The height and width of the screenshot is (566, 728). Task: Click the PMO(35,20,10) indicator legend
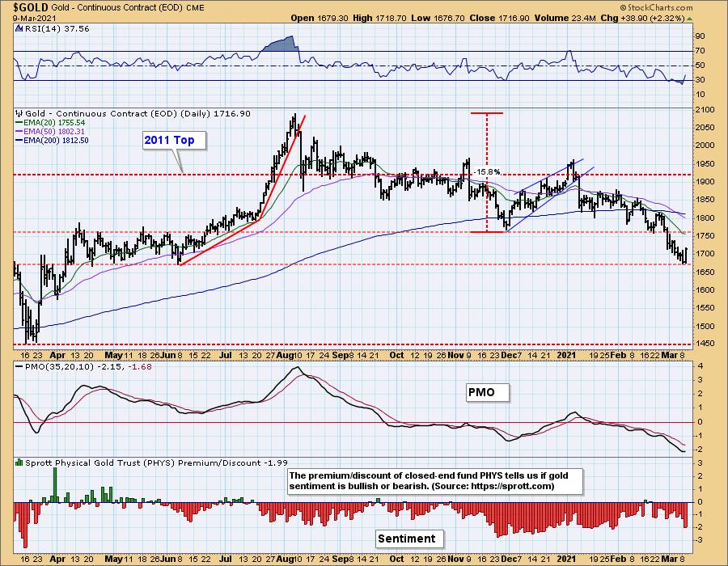84,366
